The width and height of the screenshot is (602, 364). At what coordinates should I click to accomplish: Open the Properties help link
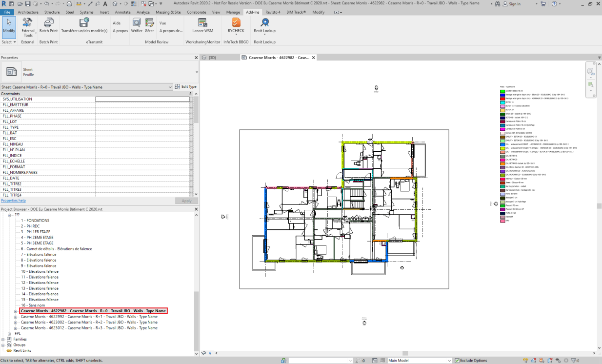pos(13,201)
